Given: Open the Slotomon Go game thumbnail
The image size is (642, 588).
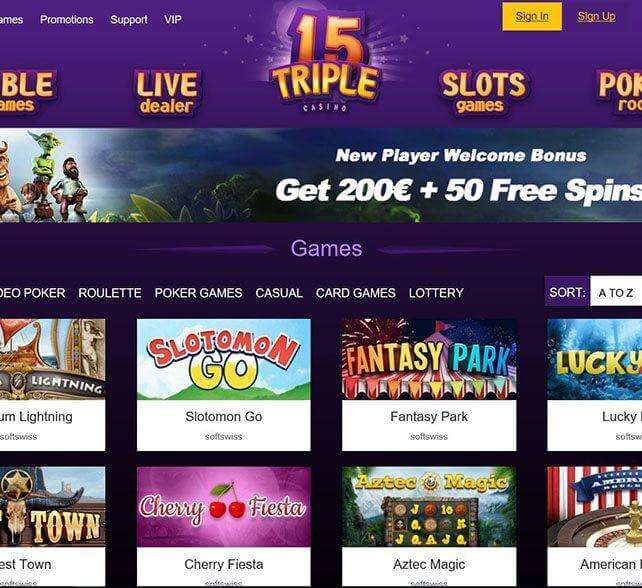Looking at the screenshot, I should coord(224,359).
